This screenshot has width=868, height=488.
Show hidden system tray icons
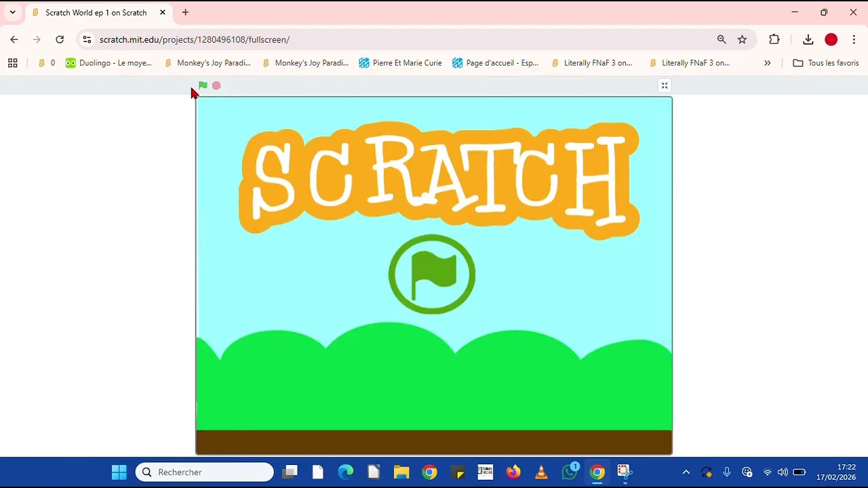[x=686, y=472]
